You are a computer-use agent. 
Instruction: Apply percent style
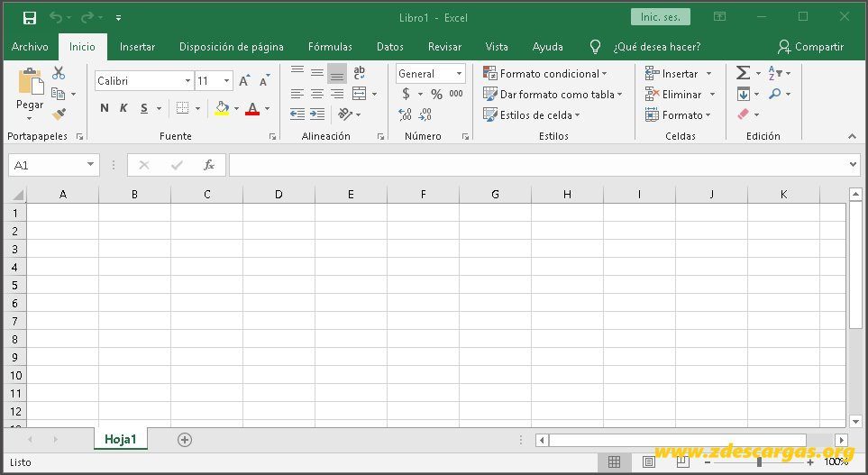coord(437,94)
